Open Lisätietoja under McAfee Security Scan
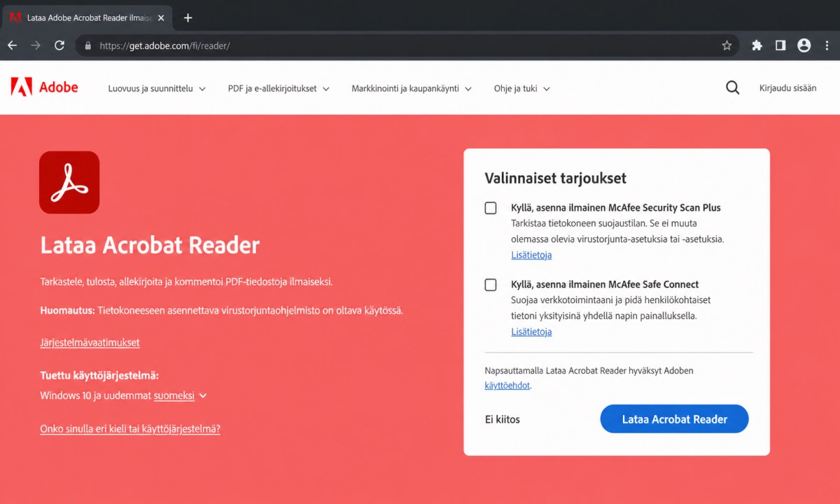This screenshot has width=840, height=504. click(x=531, y=255)
